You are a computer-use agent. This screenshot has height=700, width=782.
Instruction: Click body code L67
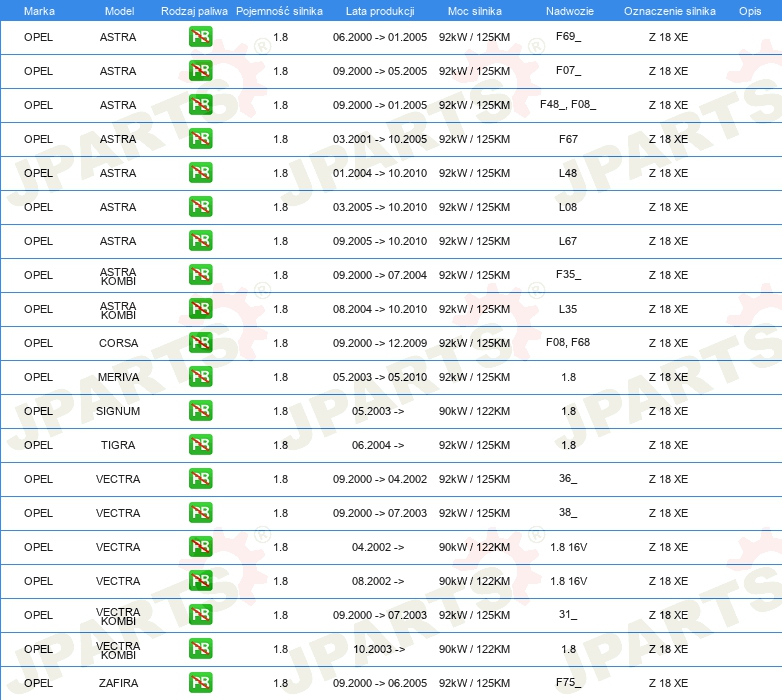pos(568,241)
